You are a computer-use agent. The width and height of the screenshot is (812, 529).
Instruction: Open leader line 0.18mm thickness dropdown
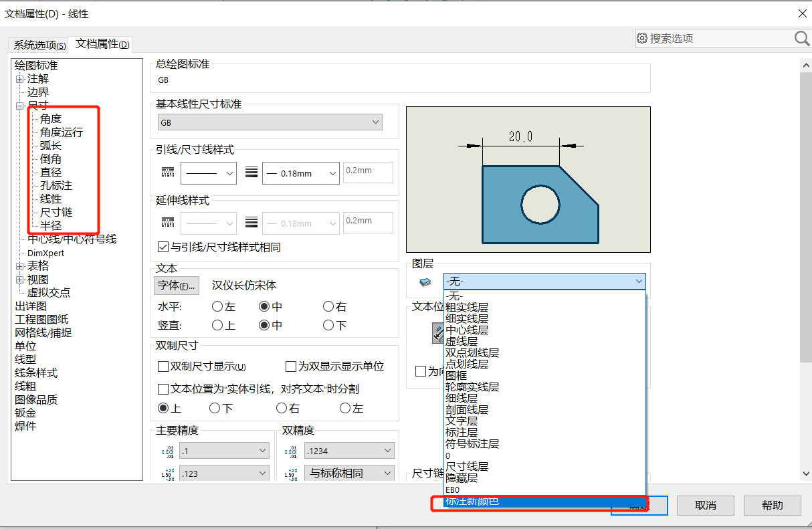click(x=301, y=173)
